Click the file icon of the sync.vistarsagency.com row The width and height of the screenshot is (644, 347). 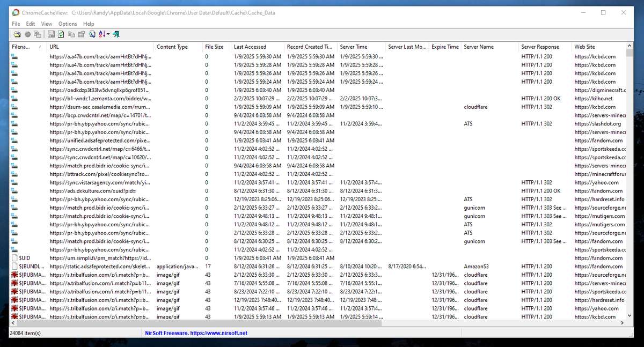click(15, 182)
